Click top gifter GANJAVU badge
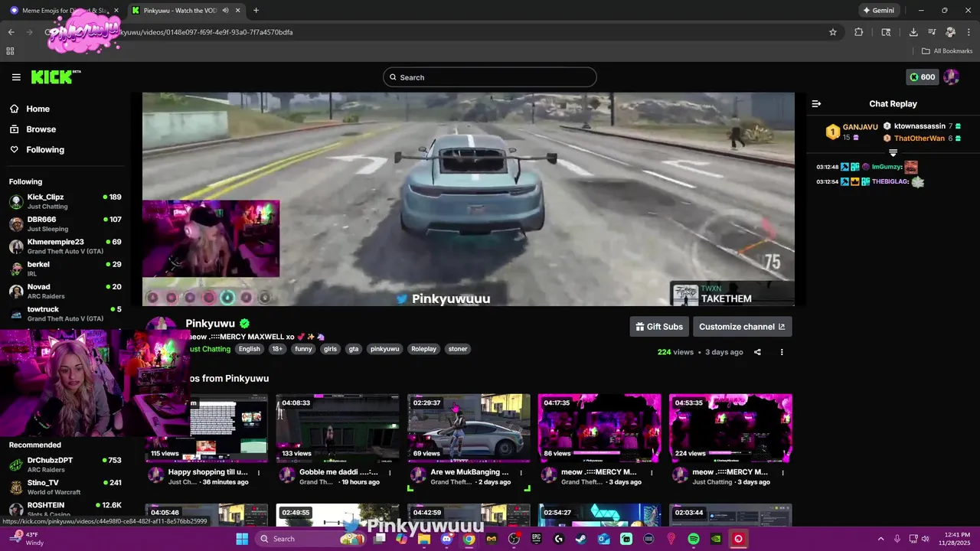980x551 pixels. click(833, 132)
